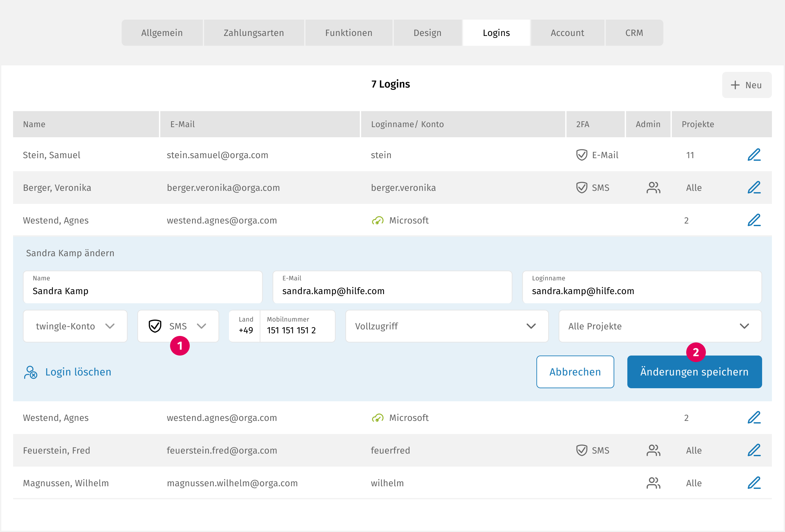Viewport: 785px width, 532px height.
Task: Open the Vollzugriff permissions dropdown
Action: pos(446,326)
